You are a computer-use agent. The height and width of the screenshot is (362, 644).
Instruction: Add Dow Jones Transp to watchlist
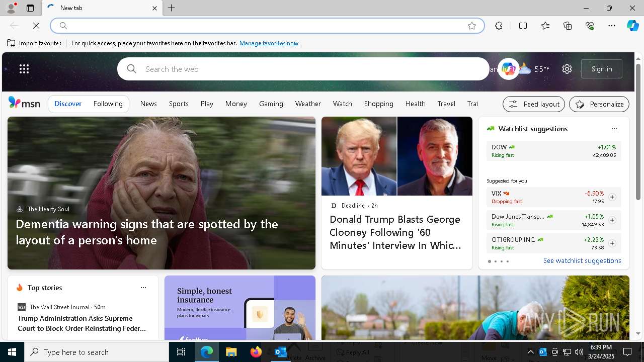click(x=612, y=220)
